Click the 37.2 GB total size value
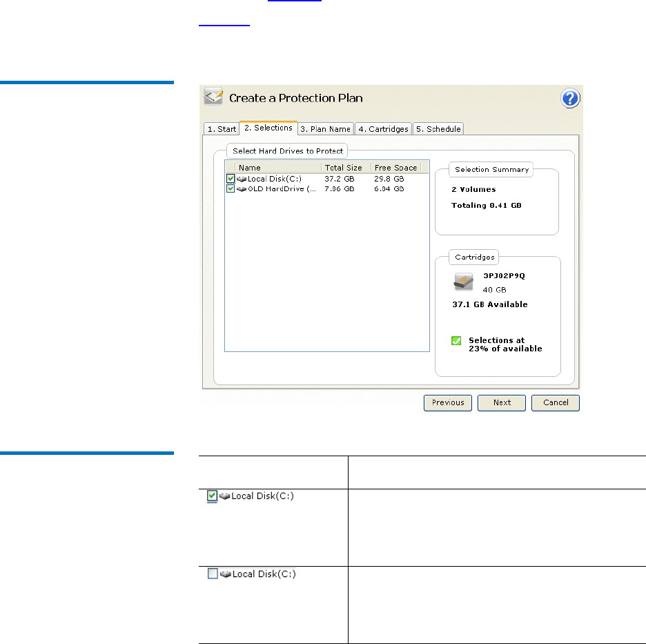Image resolution: width=646 pixels, height=644 pixels. tap(339, 179)
